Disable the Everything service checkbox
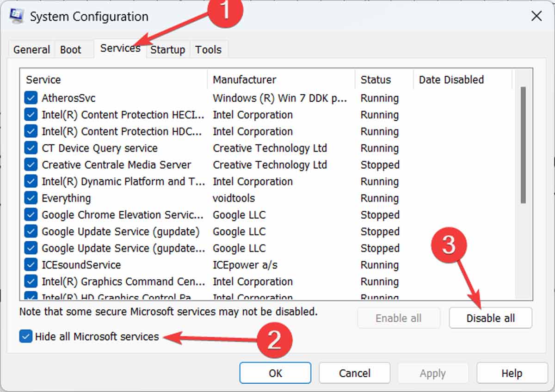The width and height of the screenshot is (555, 392). pyautogui.click(x=31, y=198)
